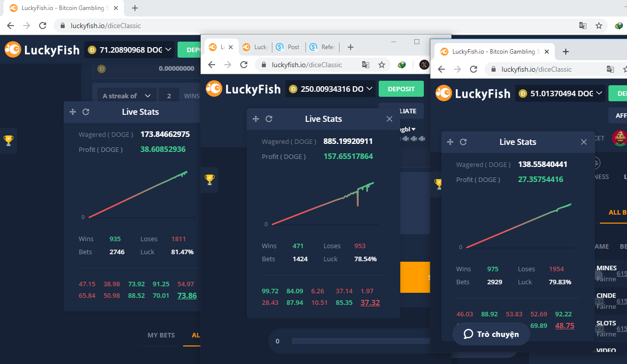Click the address bar URL in the middle window
The image size is (627, 364).
pos(307,65)
